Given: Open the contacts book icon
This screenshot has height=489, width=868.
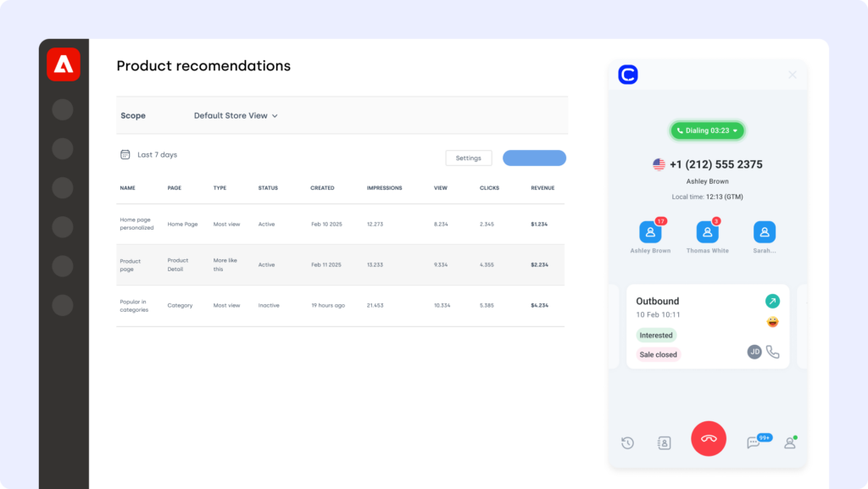Looking at the screenshot, I should (665, 442).
